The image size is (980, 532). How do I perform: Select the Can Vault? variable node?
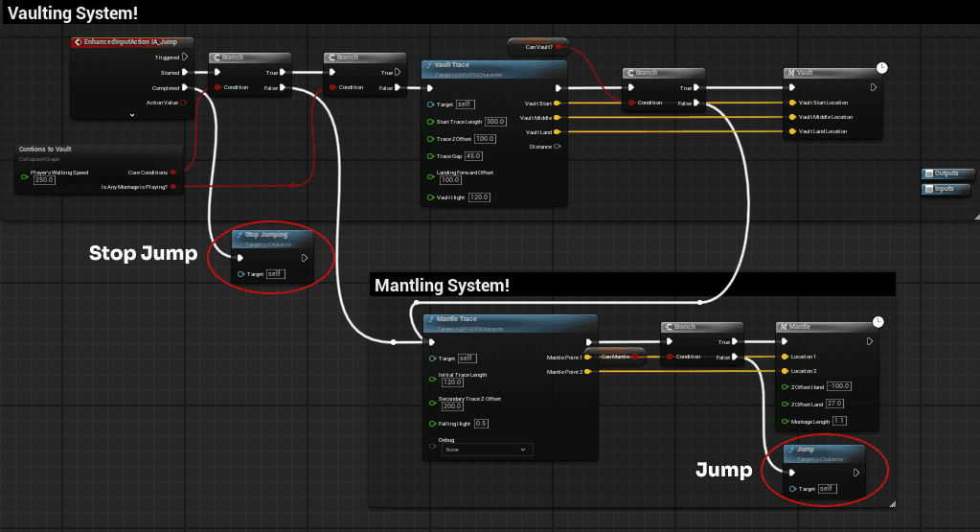(x=538, y=46)
